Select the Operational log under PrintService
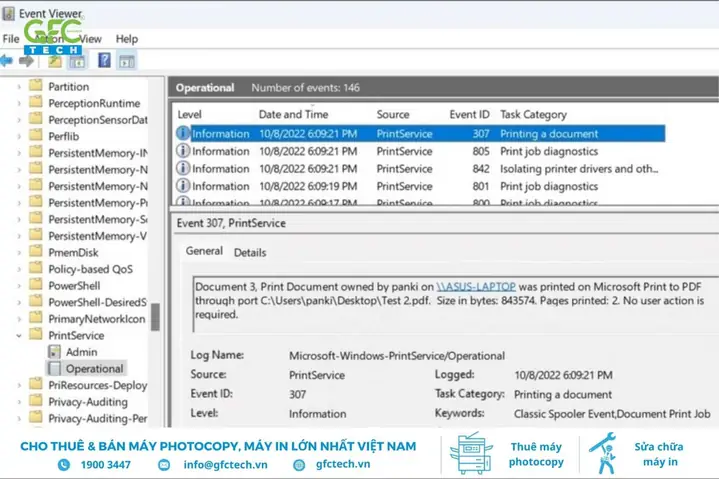The image size is (719, 479). (x=94, y=369)
